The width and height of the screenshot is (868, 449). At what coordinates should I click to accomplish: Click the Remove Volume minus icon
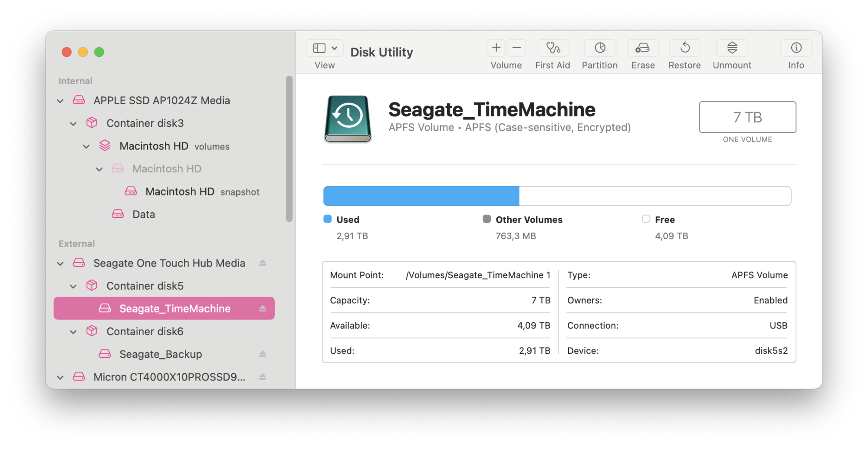(516, 48)
